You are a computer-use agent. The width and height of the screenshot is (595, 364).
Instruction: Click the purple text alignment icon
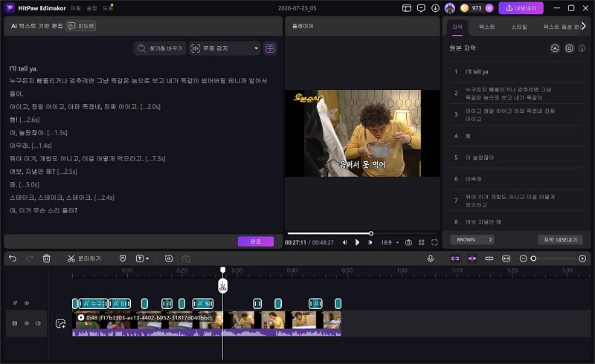270,48
